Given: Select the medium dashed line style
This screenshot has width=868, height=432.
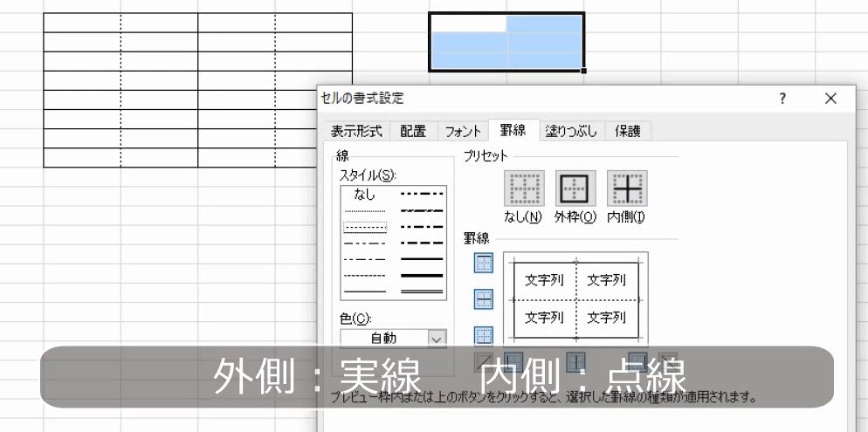Looking at the screenshot, I should (x=422, y=243).
